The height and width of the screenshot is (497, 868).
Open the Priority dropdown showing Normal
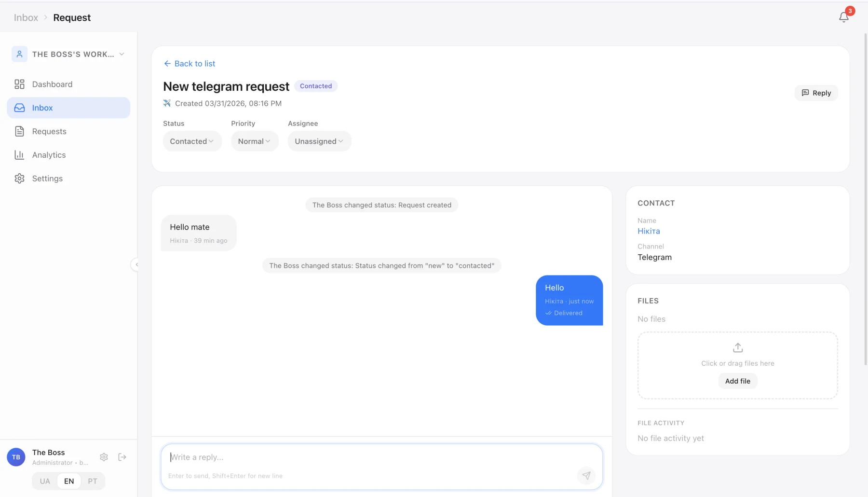(255, 141)
